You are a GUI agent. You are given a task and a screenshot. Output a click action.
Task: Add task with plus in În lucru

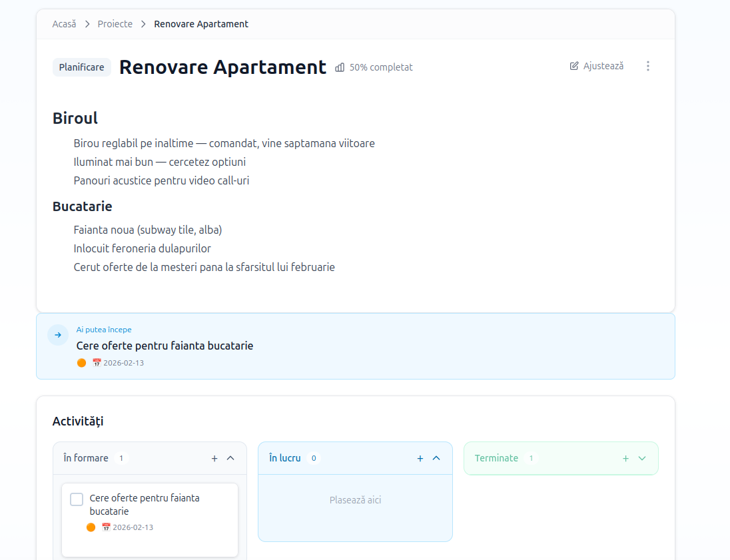420,459
